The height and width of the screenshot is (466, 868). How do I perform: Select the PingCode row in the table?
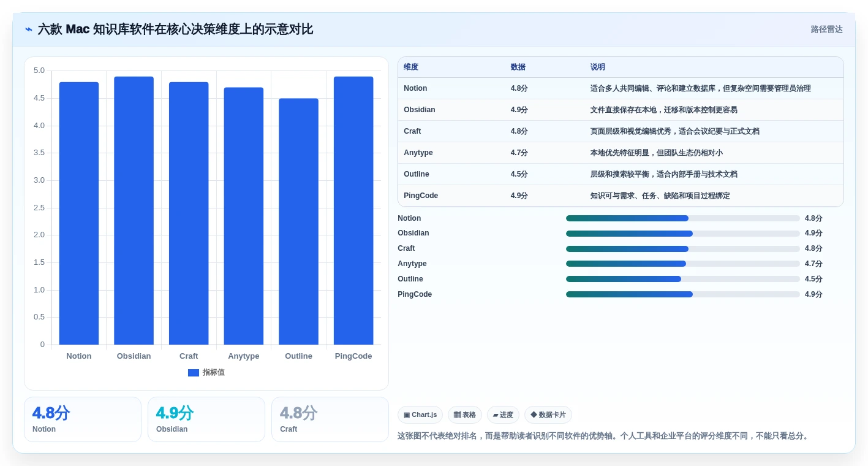click(x=621, y=196)
